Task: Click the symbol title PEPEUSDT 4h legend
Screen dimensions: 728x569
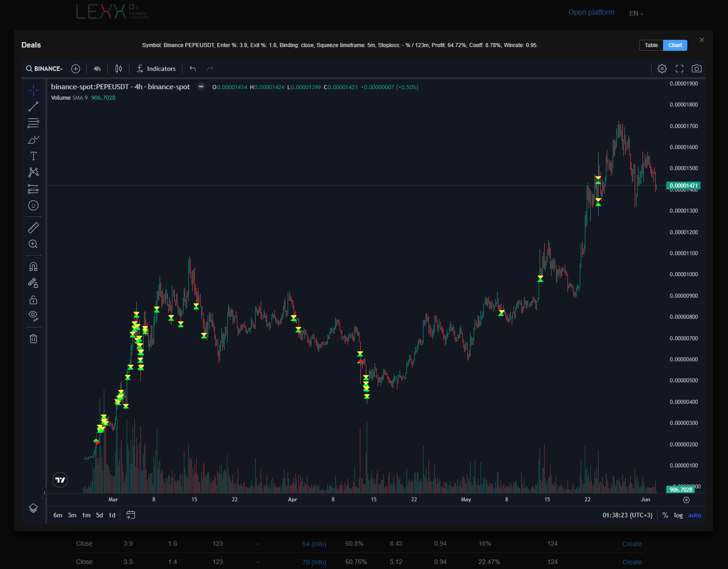Action: (120, 87)
